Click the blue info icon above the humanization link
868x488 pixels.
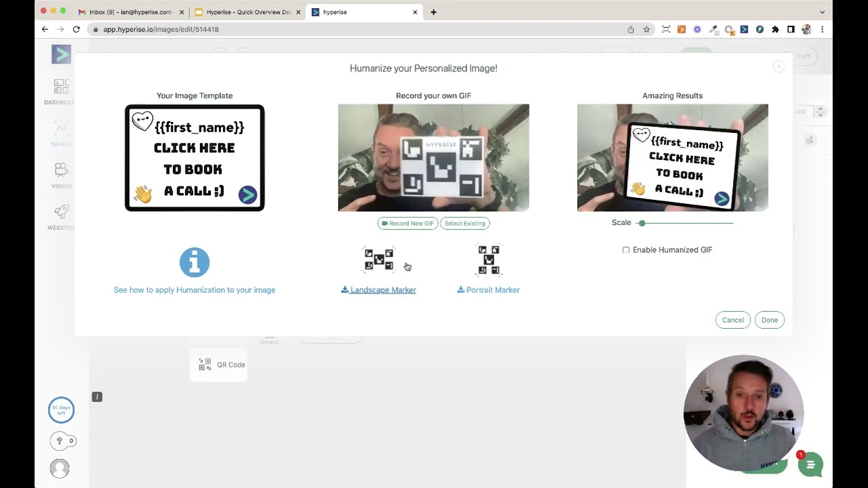tap(195, 262)
